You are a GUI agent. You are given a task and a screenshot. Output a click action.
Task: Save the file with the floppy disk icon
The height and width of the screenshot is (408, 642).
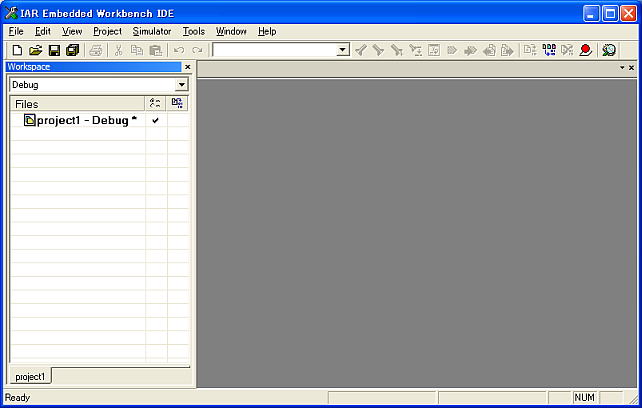(x=54, y=50)
